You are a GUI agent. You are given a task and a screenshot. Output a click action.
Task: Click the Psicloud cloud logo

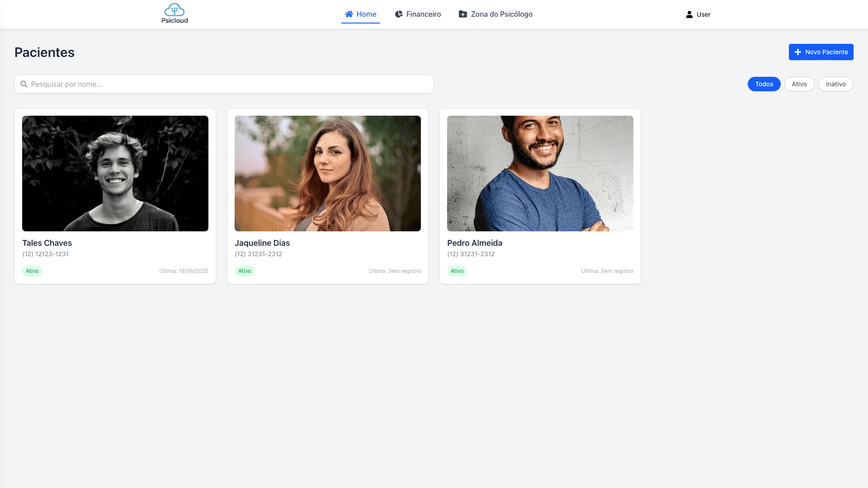coord(175,10)
